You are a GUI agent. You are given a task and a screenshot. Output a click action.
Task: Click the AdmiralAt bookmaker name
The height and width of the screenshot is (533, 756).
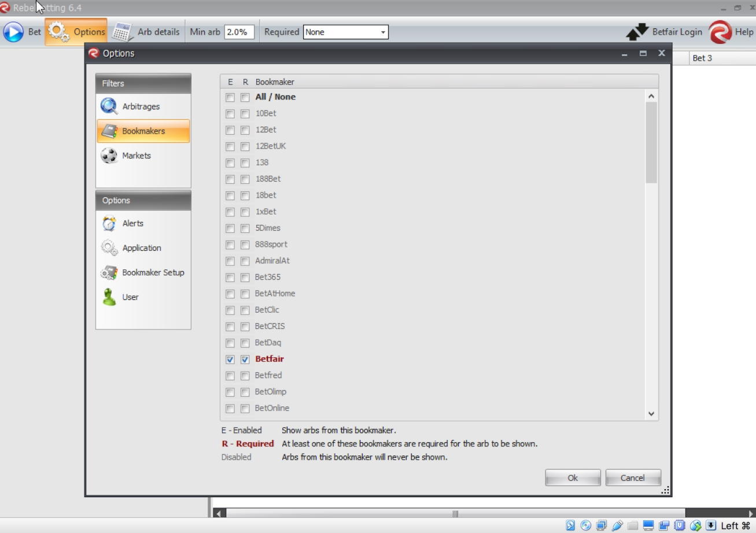click(x=272, y=261)
